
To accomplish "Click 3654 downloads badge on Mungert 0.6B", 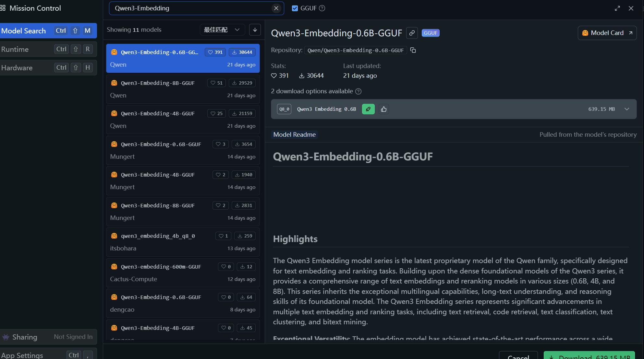I will [x=244, y=144].
